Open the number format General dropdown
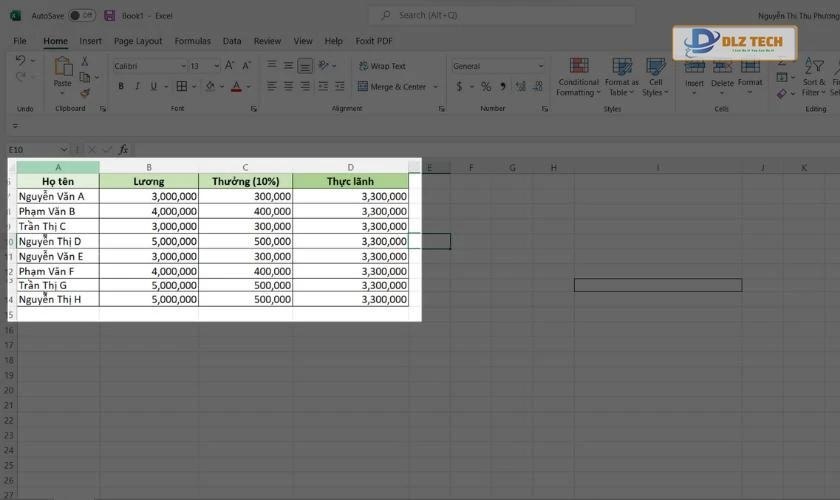Screen dimensions: 840x500 (541, 66)
